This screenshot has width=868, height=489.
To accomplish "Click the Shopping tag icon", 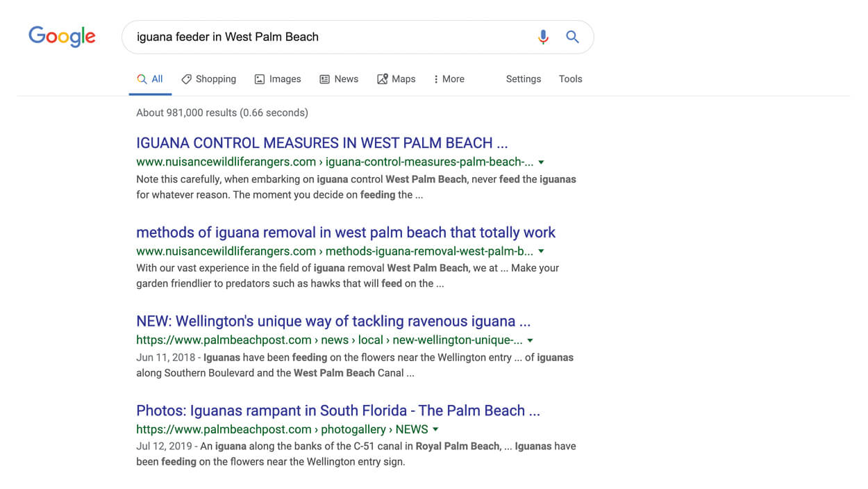I will pyautogui.click(x=186, y=79).
